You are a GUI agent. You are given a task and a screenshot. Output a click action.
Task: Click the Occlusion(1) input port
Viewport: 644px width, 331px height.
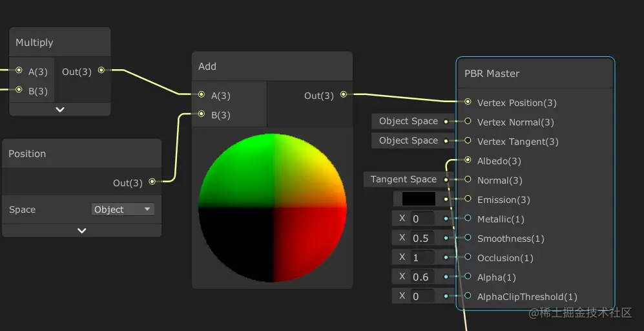tap(468, 257)
